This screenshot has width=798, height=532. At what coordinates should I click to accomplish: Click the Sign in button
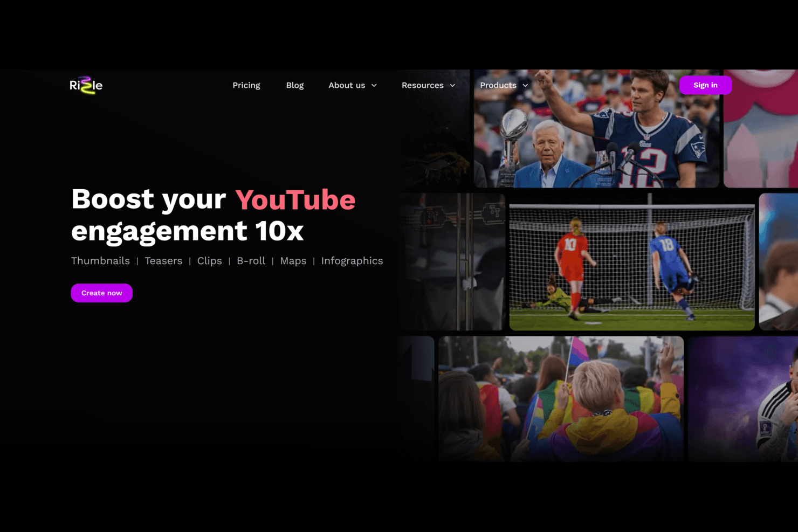(x=705, y=85)
